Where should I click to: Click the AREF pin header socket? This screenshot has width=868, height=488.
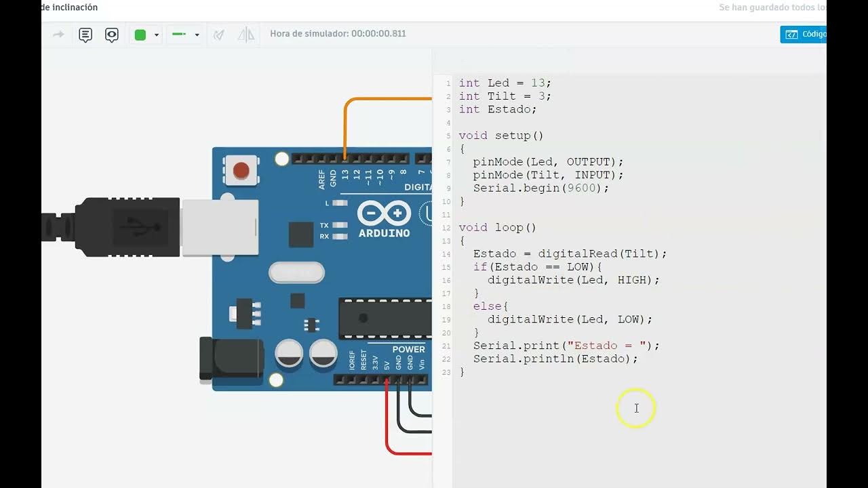[x=321, y=159]
